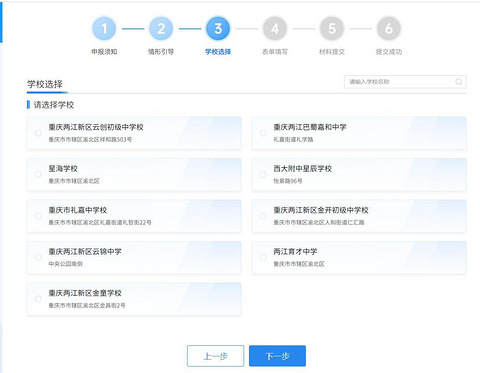This screenshot has width=480, height=373.
Task: Click the 申报须知 step label
Action: pyautogui.click(x=104, y=52)
